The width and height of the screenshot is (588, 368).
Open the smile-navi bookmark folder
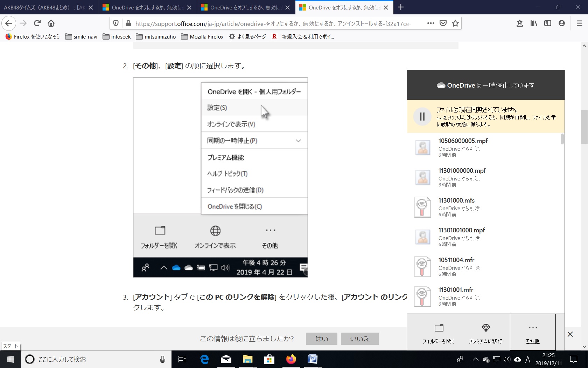81,36
